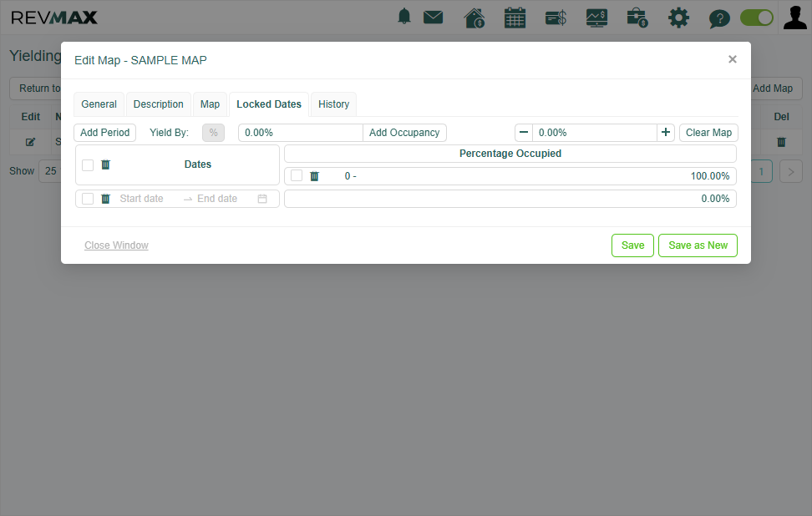Select the Locked Dates tab
This screenshot has height=516, width=812.
tap(269, 104)
